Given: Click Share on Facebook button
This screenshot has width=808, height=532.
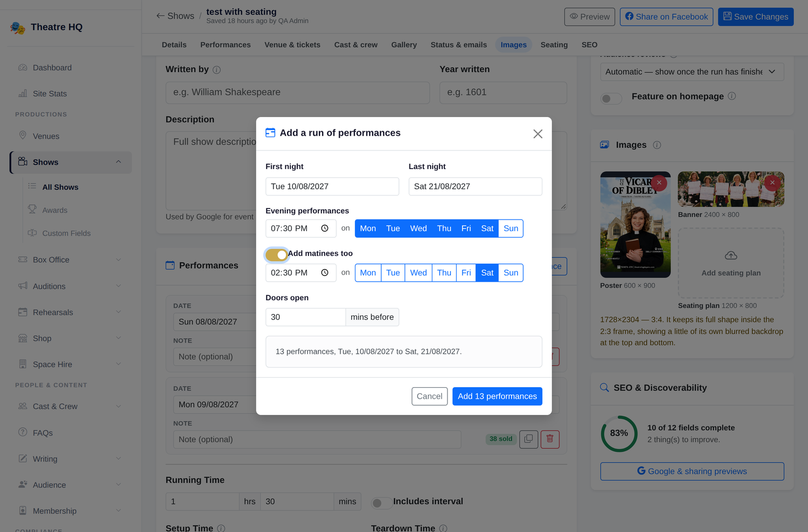Looking at the screenshot, I should [667, 17].
